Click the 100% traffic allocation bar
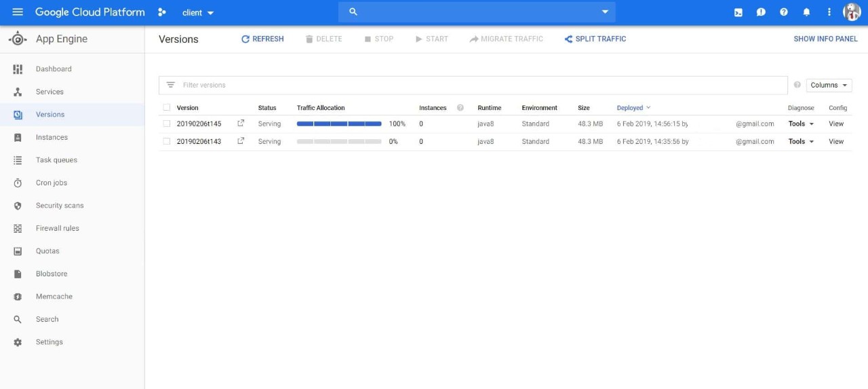This screenshot has height=389, width=868. [x=339, y=124]
